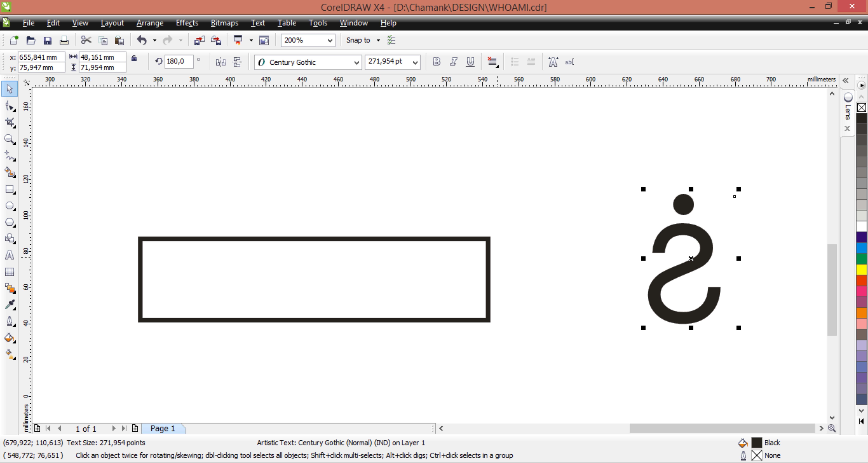Select the Pick tool
The width and height of the screenshot is (868, 463).
pyautogui.click(x=9, y=89)
